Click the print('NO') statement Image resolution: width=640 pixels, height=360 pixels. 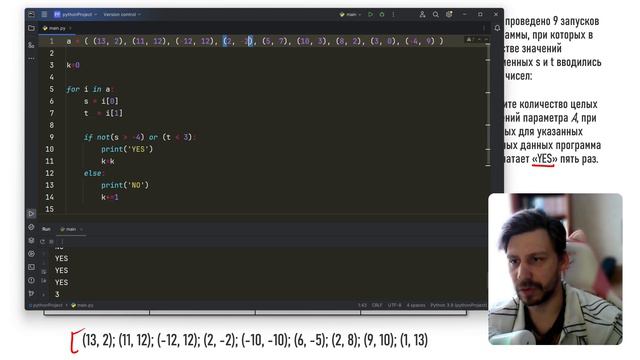tap(125, 185)
